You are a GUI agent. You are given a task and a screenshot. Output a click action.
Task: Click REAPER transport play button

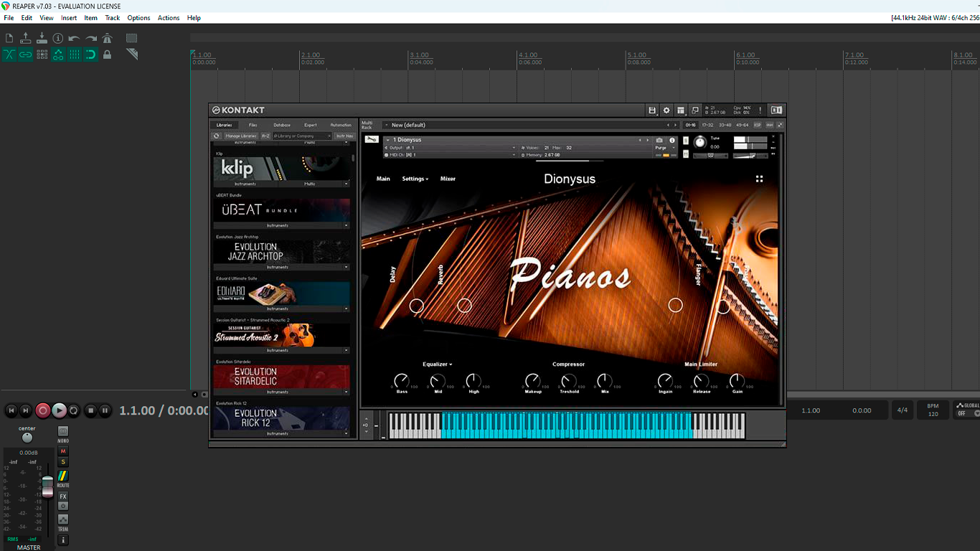[59, 410]
